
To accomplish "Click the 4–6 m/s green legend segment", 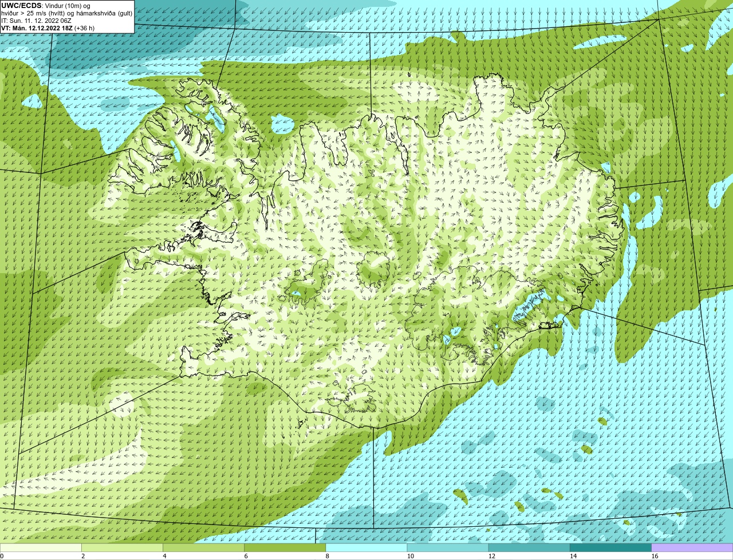I will [x=204, y=548].
